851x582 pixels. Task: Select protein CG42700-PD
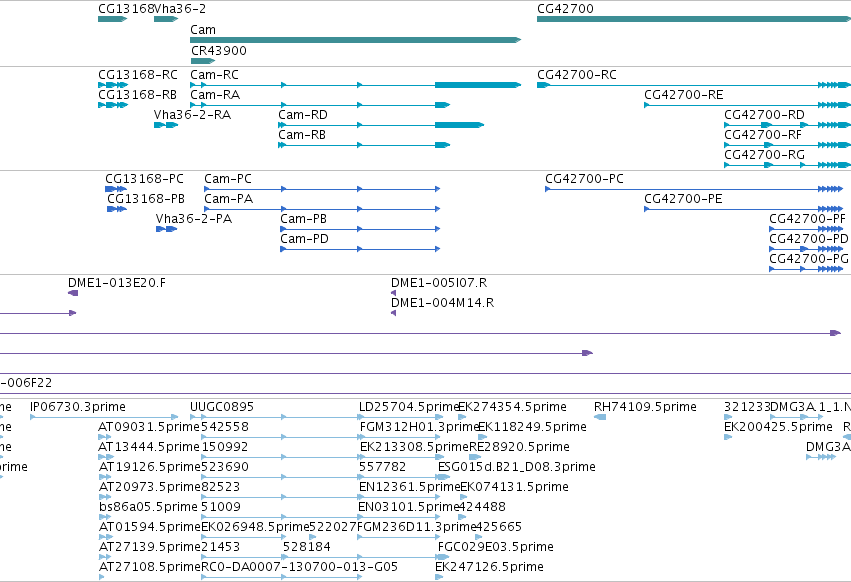click(806, 249)
